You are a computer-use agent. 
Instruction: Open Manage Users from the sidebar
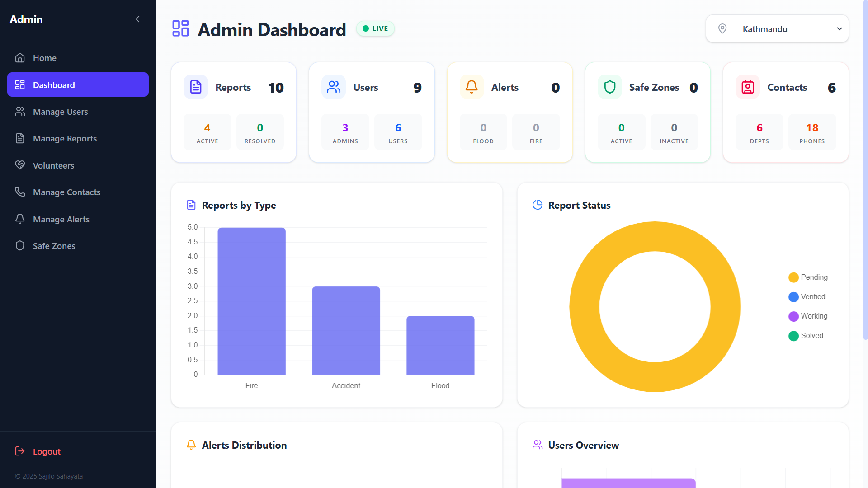[78, 112]
